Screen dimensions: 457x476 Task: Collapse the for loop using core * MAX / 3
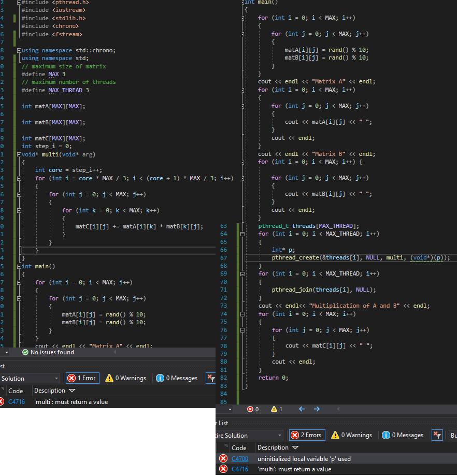coord(19,179)
